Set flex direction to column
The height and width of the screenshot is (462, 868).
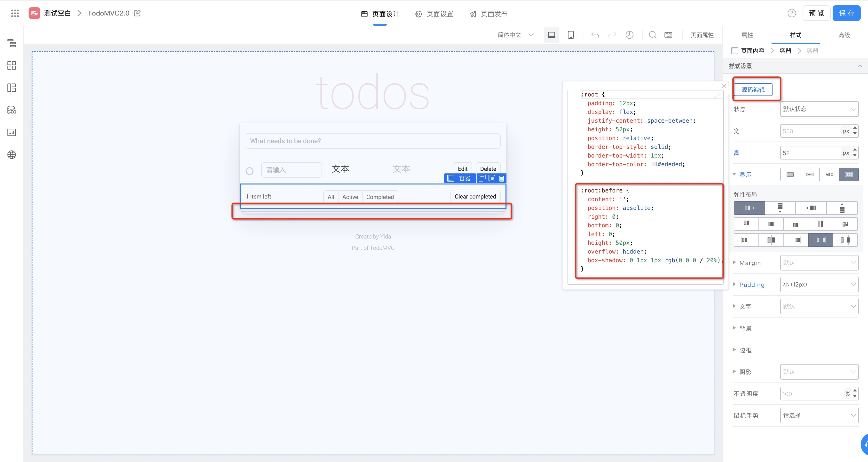780,208
